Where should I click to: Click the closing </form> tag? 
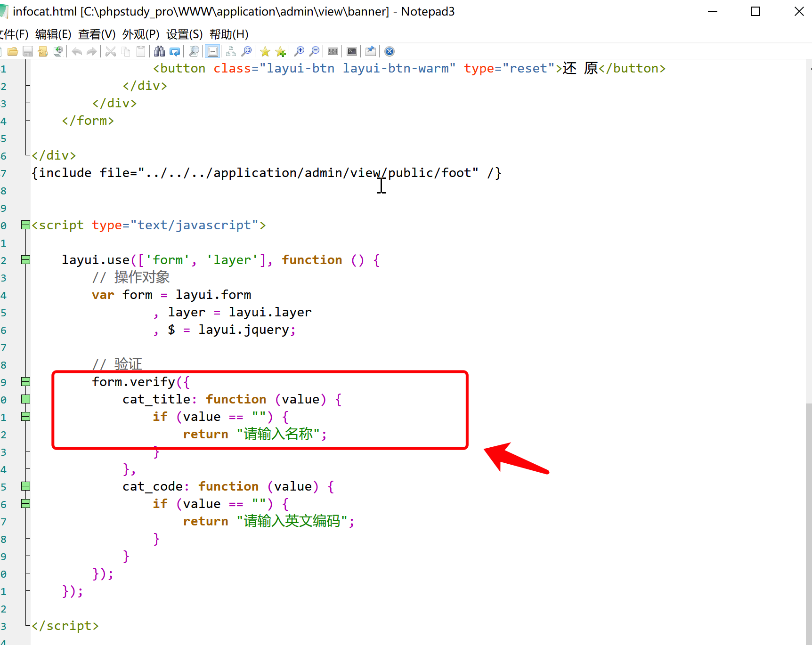(88, 121)
